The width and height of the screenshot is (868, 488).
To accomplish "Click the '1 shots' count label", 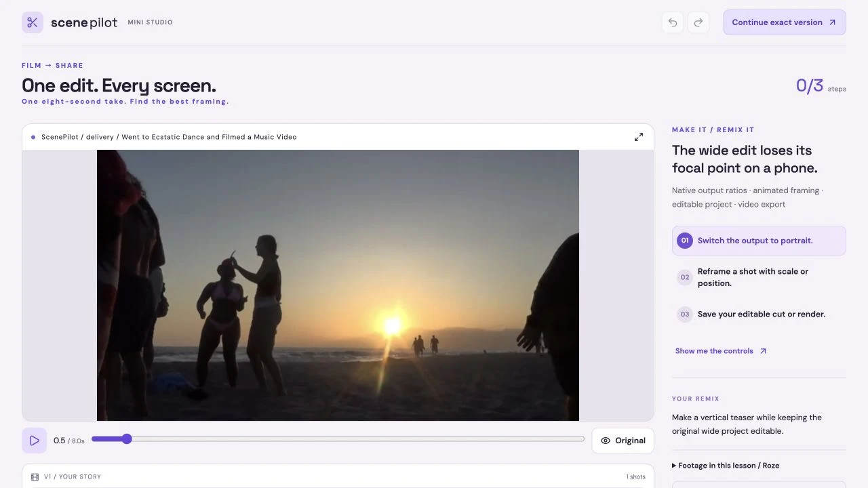I will 635,477.
